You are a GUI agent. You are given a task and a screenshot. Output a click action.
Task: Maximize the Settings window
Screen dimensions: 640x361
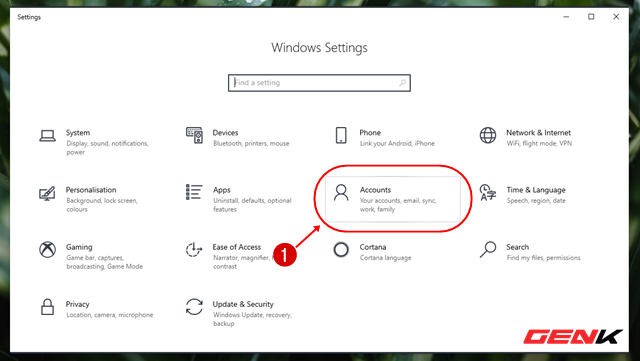pos(591,17)
